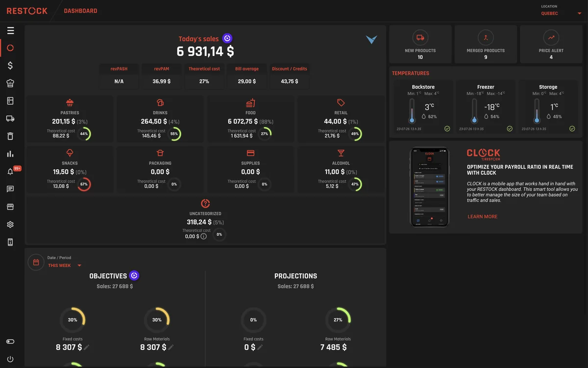Click the CLOCK by RESTOCK logo

point(484,154)
